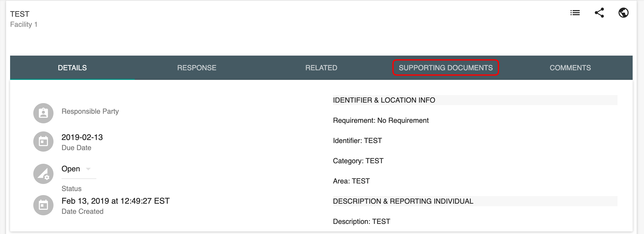Screen dimensions: 644x234
Task: Click the Date Created calendar icon
Action: [x=43, y=205]
